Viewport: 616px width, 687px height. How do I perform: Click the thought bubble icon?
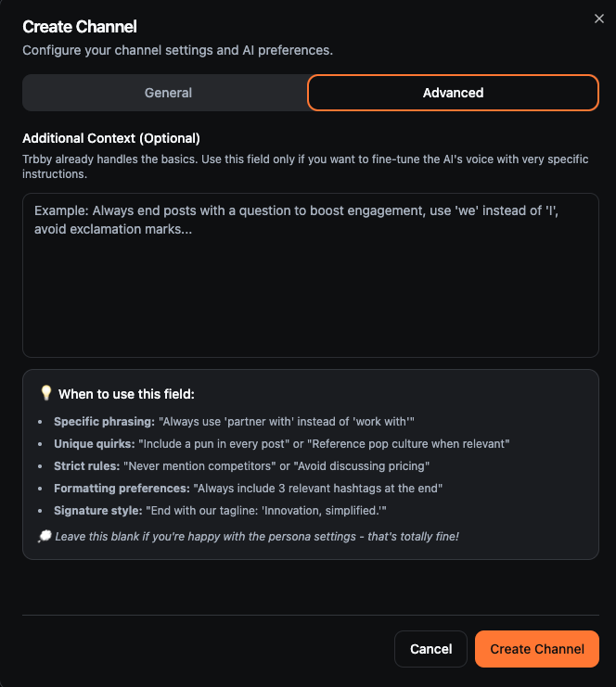pyautogui.click(x=45, y=536)
